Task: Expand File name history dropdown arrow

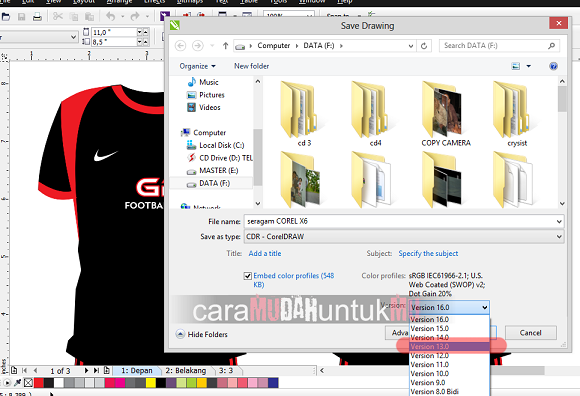Action: (559, 221)
